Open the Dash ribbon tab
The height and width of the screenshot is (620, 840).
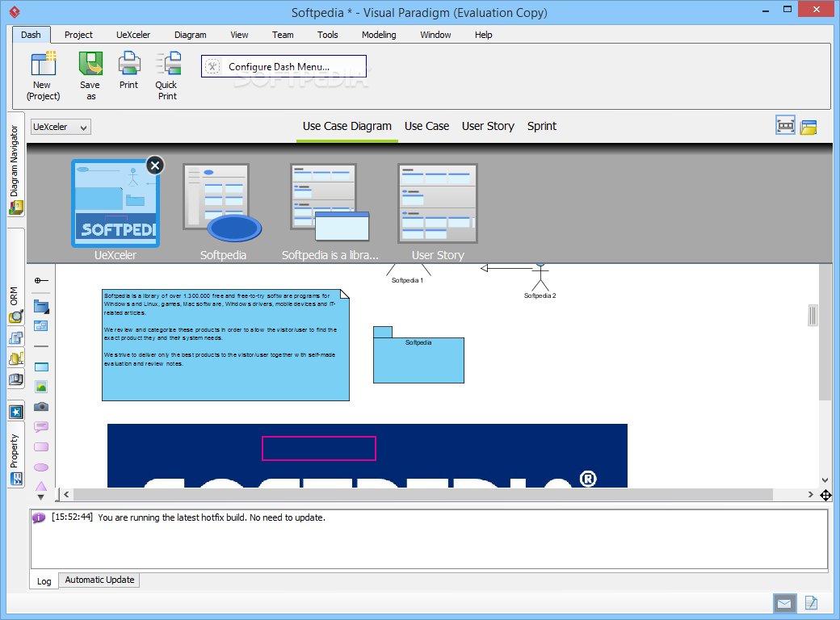click(x=31, y=35)
